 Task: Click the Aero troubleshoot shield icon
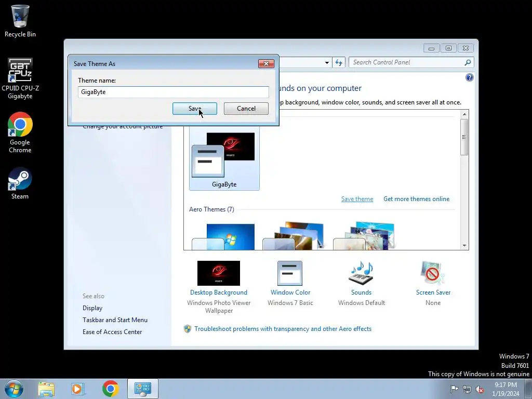[x=187, y=329]
